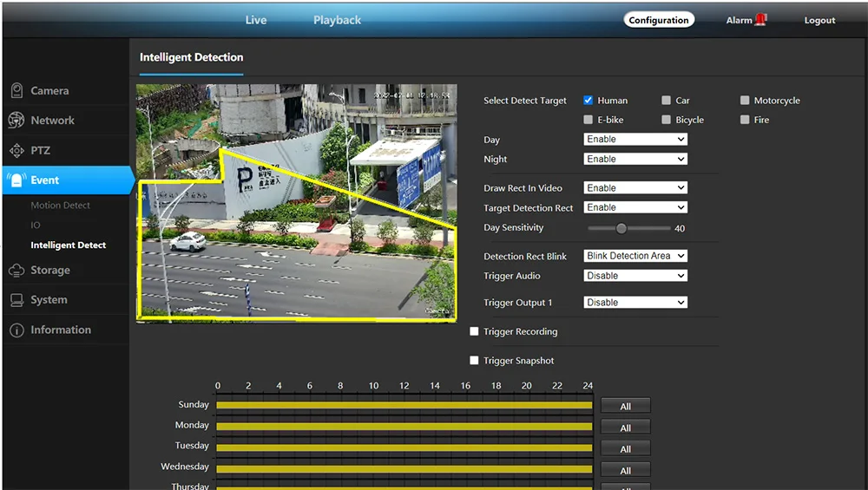Click the Select Detect Target label
The width and height of the screenshot is (868, 490).
(x=525, y=101)
